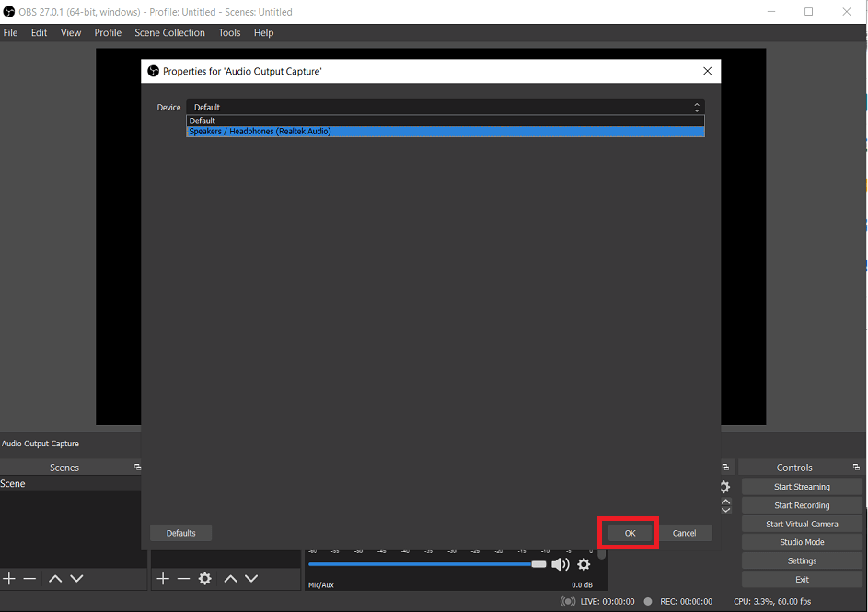The image size is (868, 612).
Task: Open the Device dropdown combo box
Action: [x=446, y=108]
